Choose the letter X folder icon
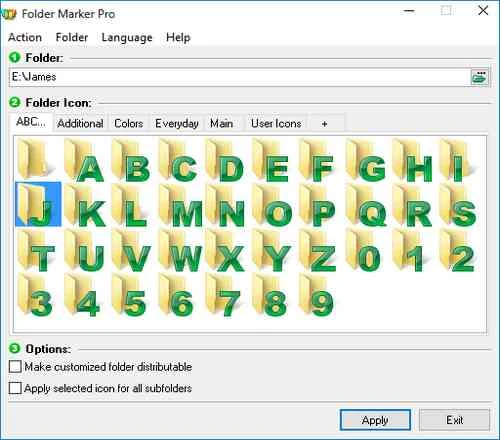 point(225,250)
